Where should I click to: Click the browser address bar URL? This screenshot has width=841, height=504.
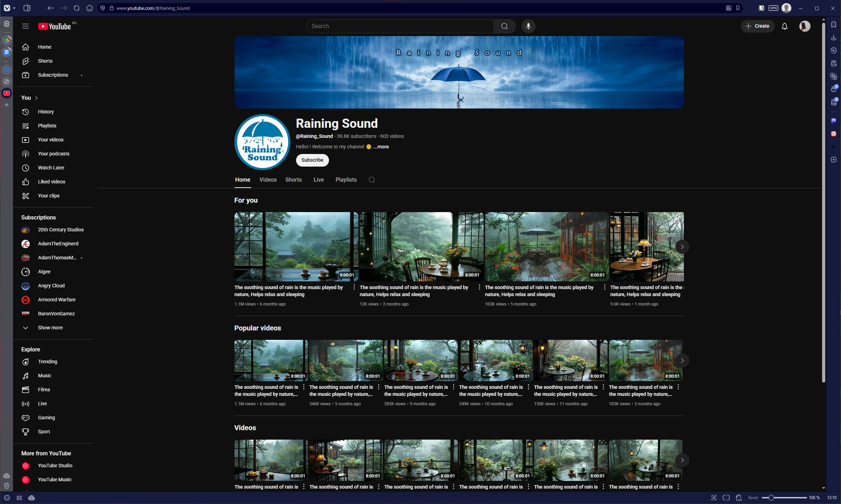[x=153, y=8]
